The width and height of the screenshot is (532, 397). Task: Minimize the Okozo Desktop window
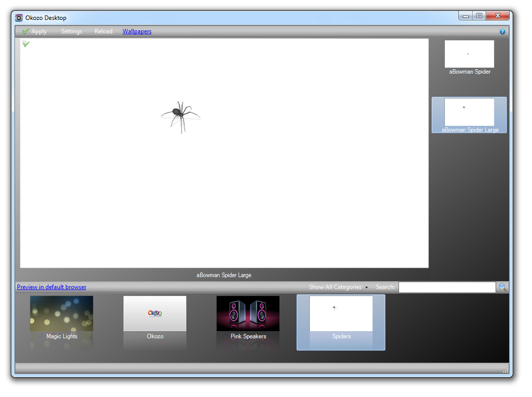tap(465, 16)
